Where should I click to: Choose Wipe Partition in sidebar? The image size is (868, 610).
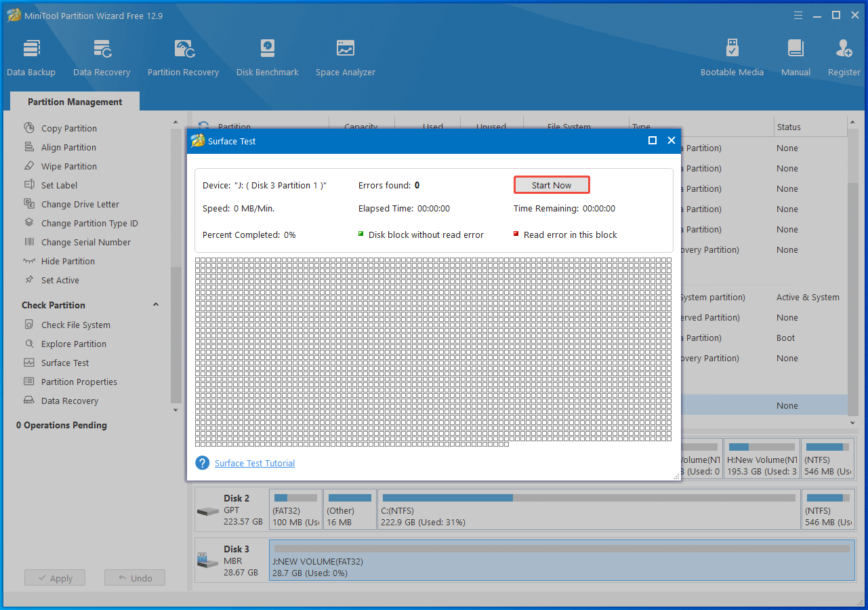(x=68, y=166)
